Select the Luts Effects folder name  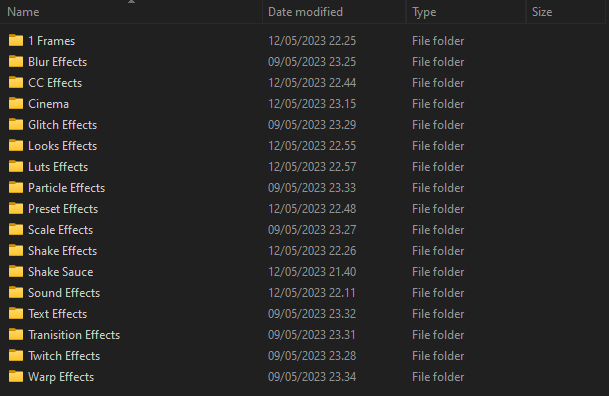click(x=58, y=167)
